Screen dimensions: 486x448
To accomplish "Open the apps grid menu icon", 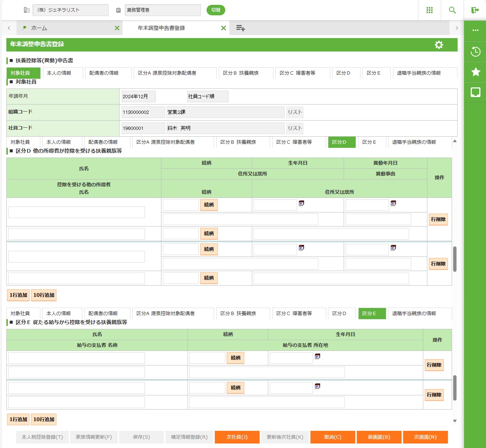I will pyautogui.click(x=430, y=10).
